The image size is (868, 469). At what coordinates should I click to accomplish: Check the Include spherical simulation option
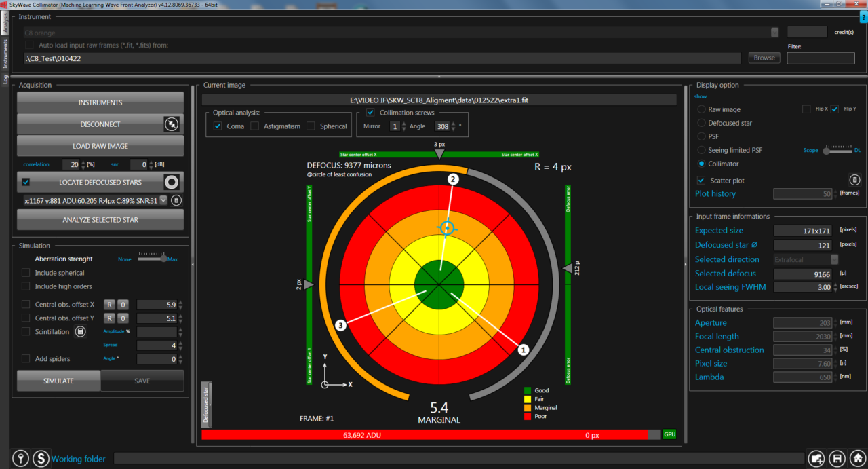(x=27, y=272)
